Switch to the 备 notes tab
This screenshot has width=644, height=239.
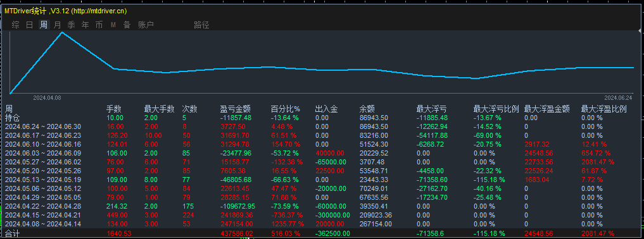[127, 25]
